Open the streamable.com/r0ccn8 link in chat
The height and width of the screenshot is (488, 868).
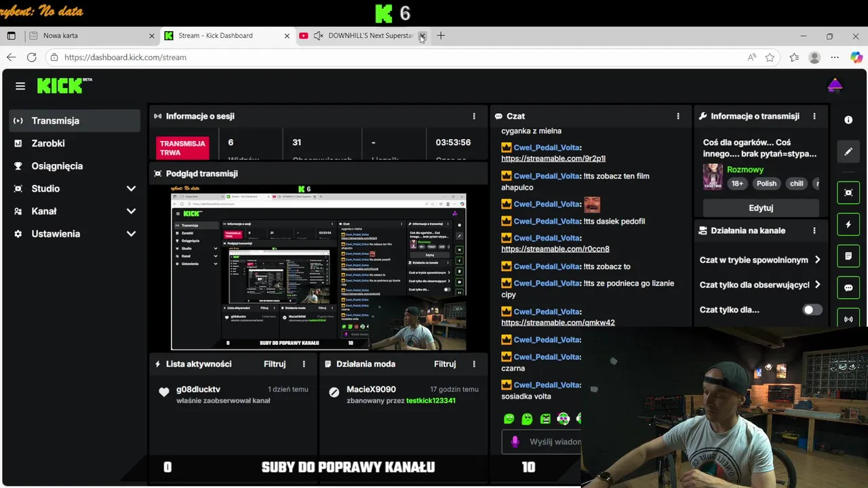[x=555, y=249]
